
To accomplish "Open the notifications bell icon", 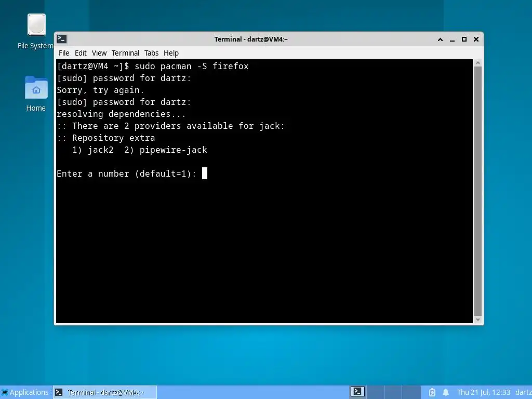I will tap(446, 393).
